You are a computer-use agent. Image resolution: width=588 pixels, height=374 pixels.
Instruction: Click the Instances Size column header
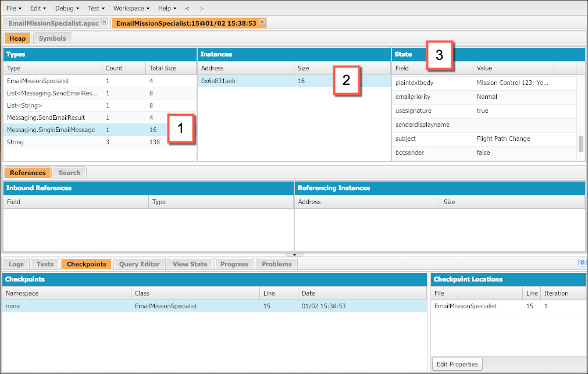click(x=342, y=68)
